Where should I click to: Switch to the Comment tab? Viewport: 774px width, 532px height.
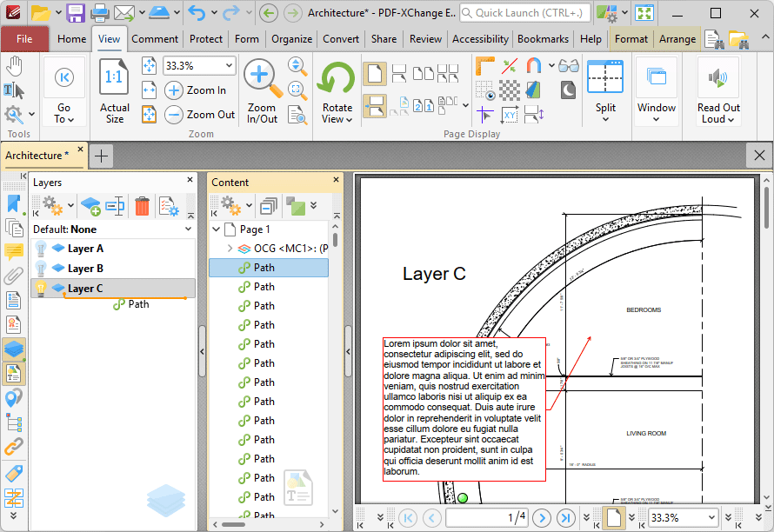click(x=155, y=39)
